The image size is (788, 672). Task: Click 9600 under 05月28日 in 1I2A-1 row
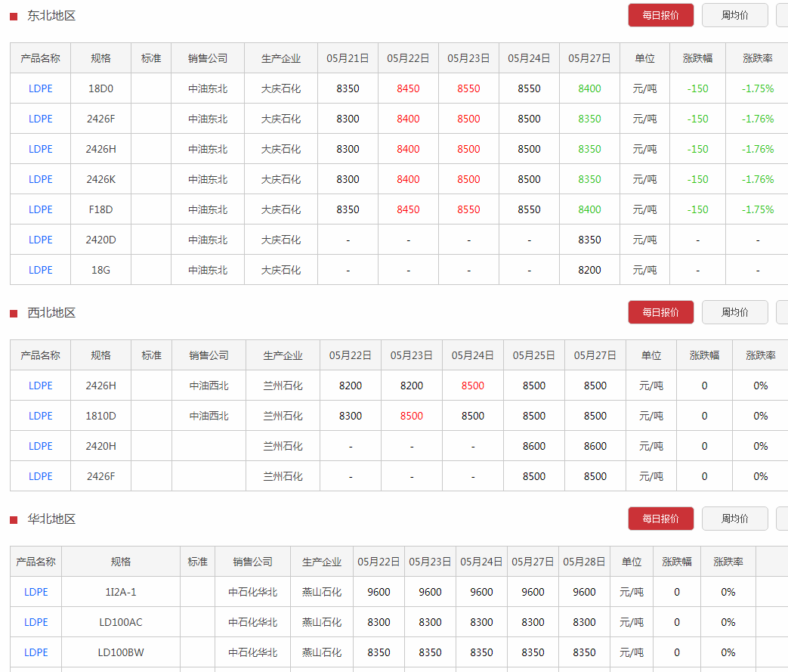(x=584, y=592)
